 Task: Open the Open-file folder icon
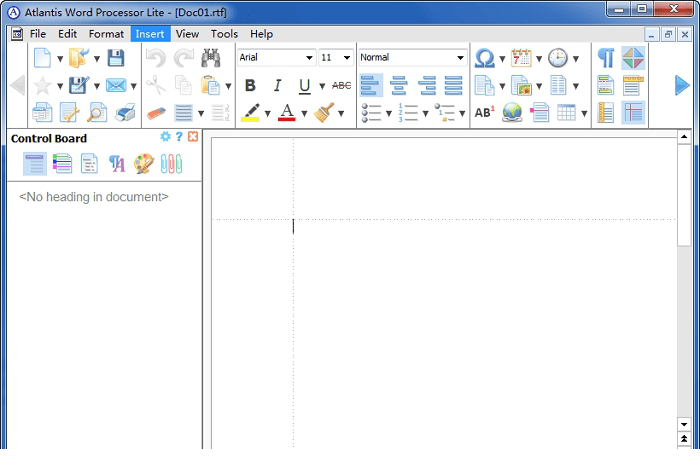pyautogui.click(x=79, y=58)
